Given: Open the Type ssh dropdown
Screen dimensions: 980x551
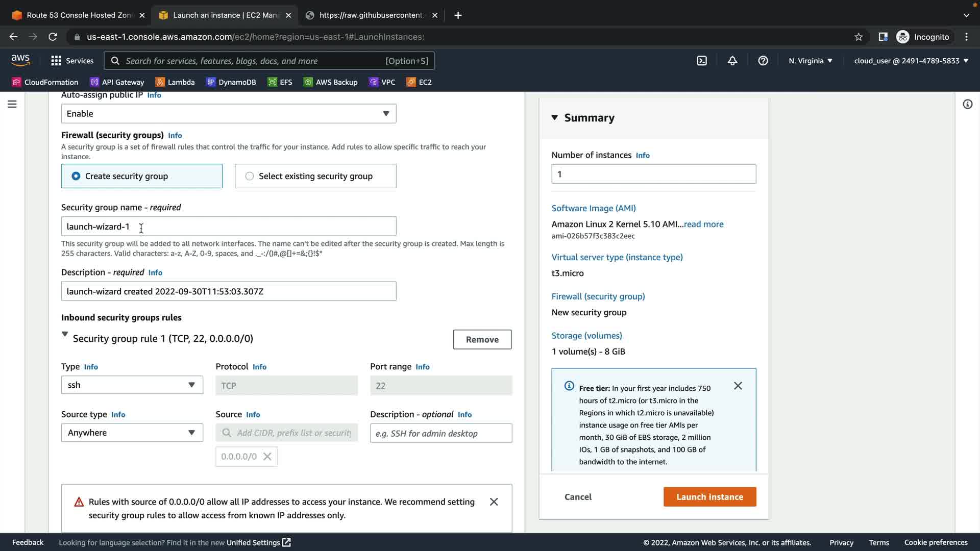Looking at the screenshot, I should (132, 385).
